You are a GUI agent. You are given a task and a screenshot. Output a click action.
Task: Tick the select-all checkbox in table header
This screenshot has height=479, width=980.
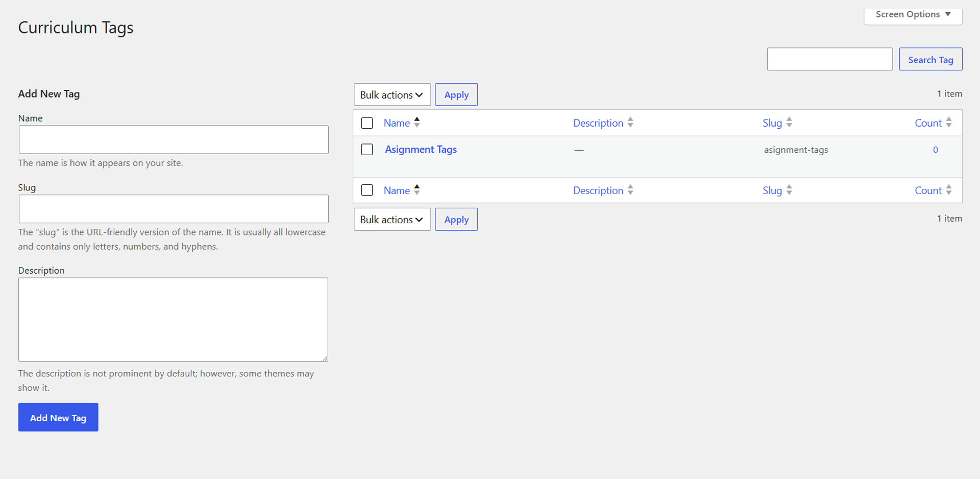[x=367, y=123]
